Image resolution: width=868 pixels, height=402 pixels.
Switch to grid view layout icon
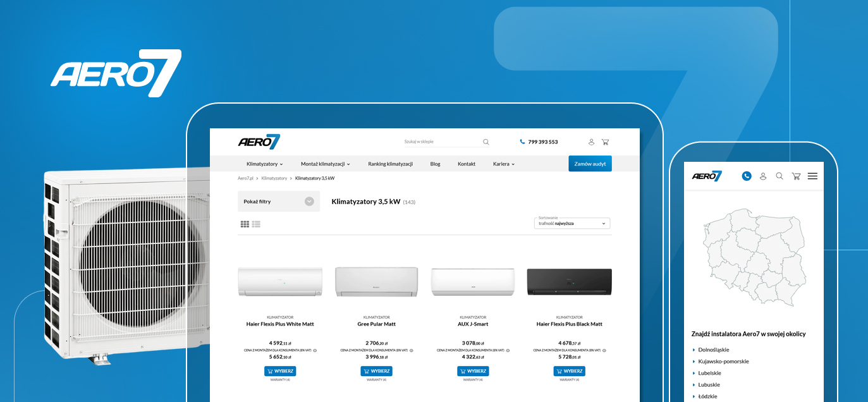point(245,224)
